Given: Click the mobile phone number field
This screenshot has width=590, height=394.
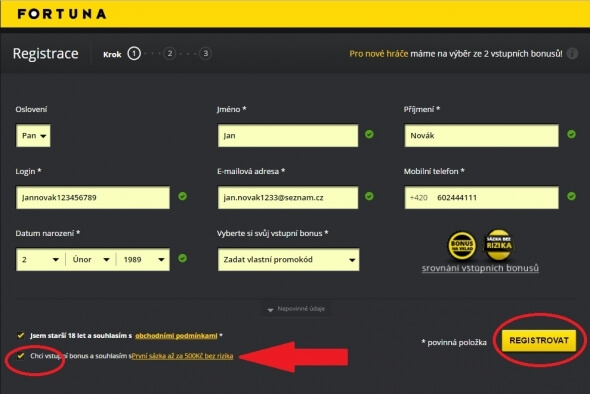Looking at the screenshot, I should pos(481,198).
